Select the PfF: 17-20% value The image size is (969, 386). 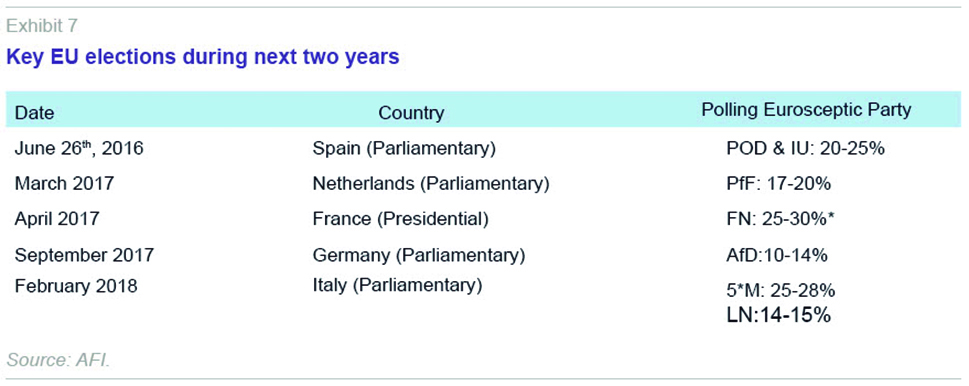tap(779, 183)
